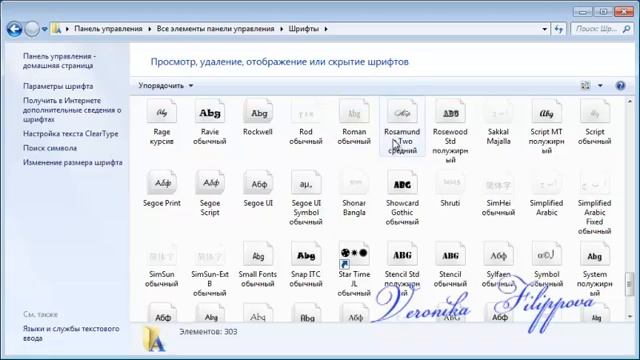
Task: Select the Simplified Arabic Fixed font icon
Action: (594, 183)
